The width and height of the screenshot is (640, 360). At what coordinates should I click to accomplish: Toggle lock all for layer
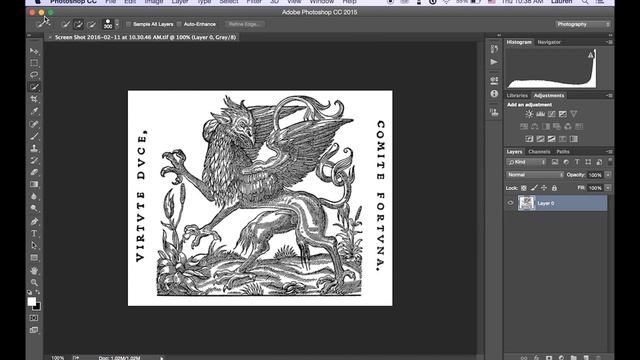(x=554, y=188)
